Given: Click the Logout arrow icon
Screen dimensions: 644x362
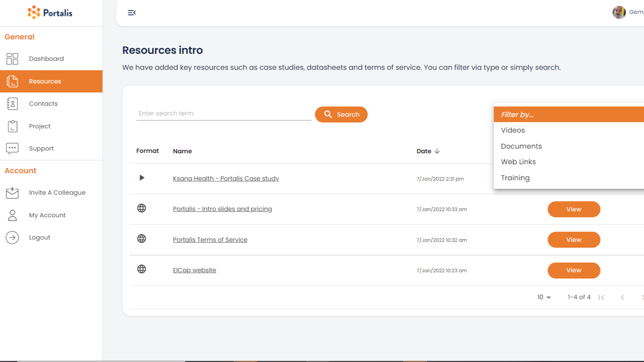Looking at the screenshot, I should [12, 237].
